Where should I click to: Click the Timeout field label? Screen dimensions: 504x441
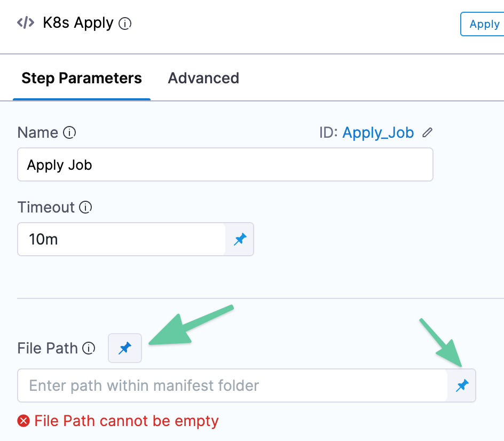coord(46,207)
